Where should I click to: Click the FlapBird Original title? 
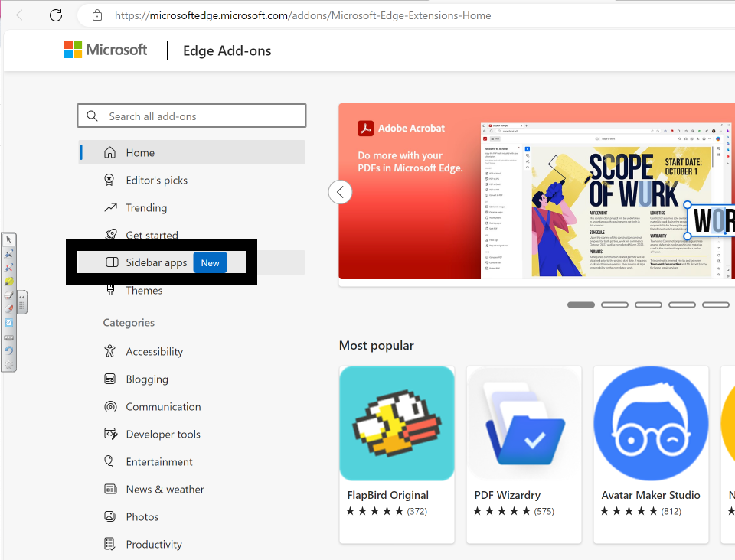point(387,495)
